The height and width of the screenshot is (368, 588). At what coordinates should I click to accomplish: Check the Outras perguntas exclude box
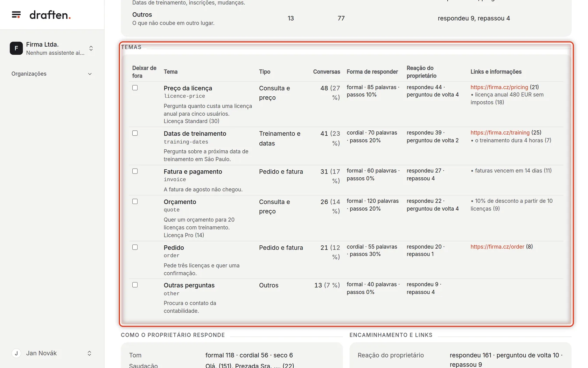(x=135, y=285)
